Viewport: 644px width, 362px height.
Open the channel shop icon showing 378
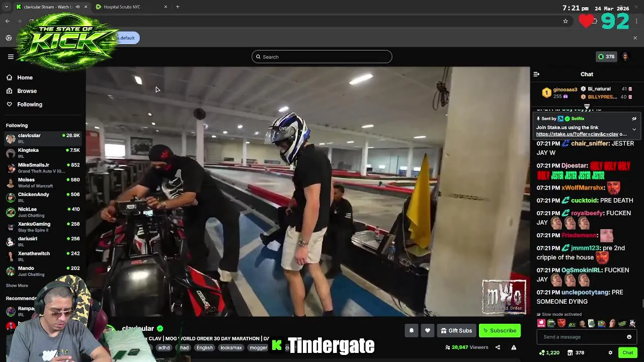pyautogui.click(x=576, y=353)
